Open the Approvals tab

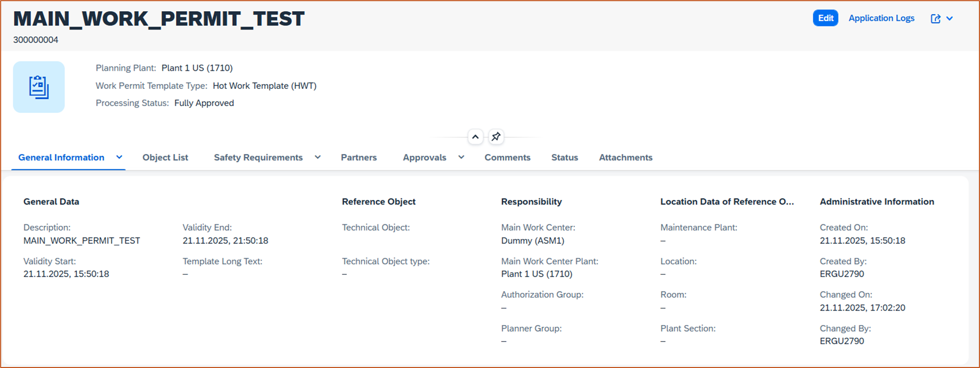424,157
